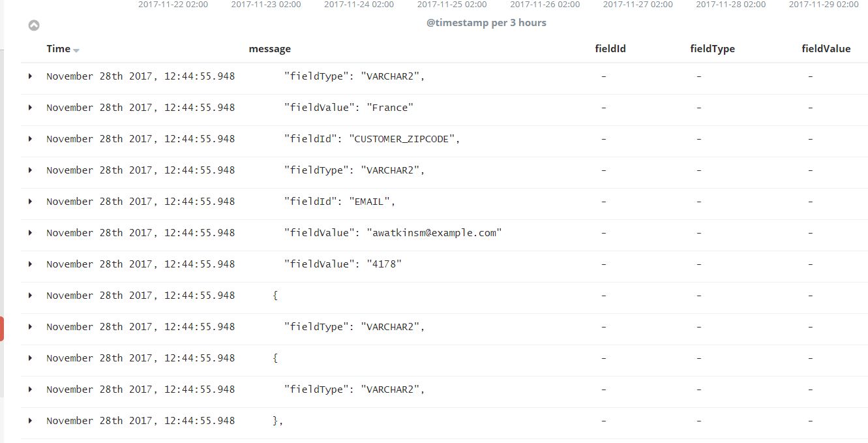Click the CUSTOMER_ZIPCODE message text

(402, 139)
